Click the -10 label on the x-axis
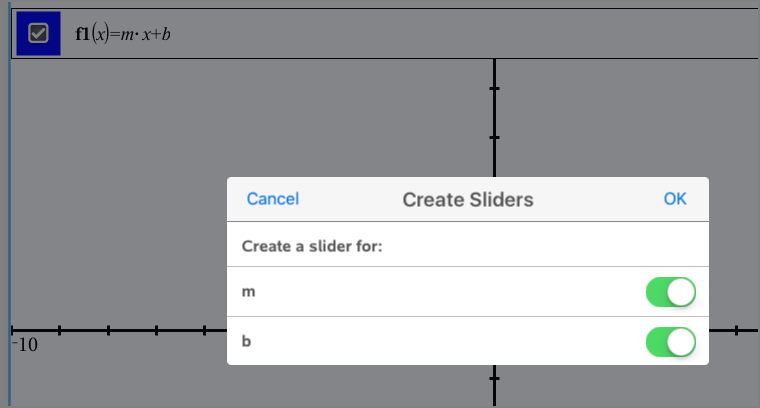This screenshot has width=760, height=408. tap(24, 345)
